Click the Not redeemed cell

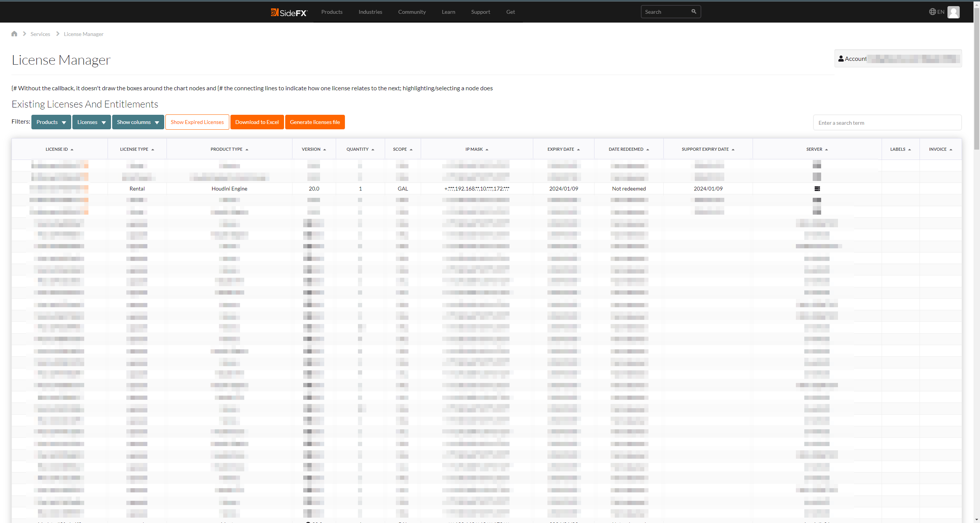pos(629,189)
